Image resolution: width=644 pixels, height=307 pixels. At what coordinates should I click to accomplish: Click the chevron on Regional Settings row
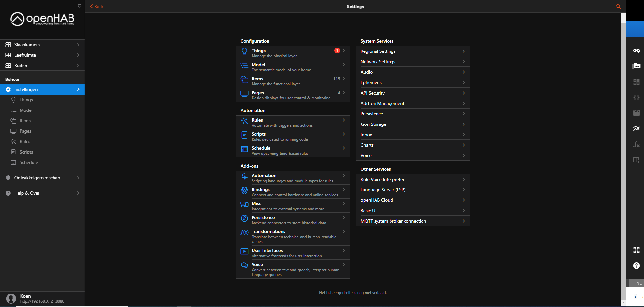464,51
